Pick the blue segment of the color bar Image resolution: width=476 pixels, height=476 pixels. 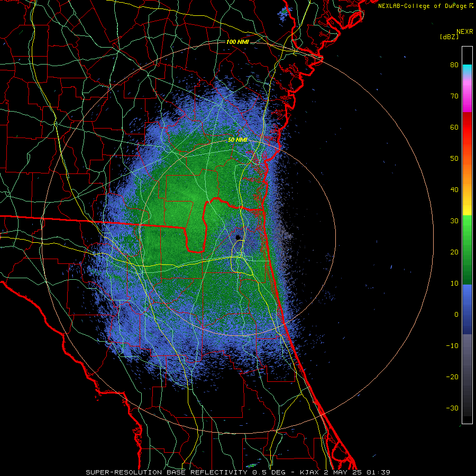point(467,309)
